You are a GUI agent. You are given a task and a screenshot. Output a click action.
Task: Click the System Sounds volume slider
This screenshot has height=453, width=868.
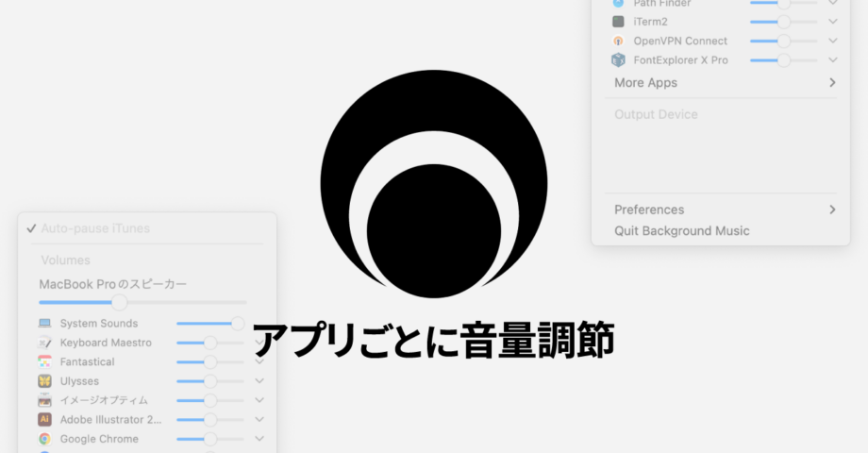coord(210,324)
